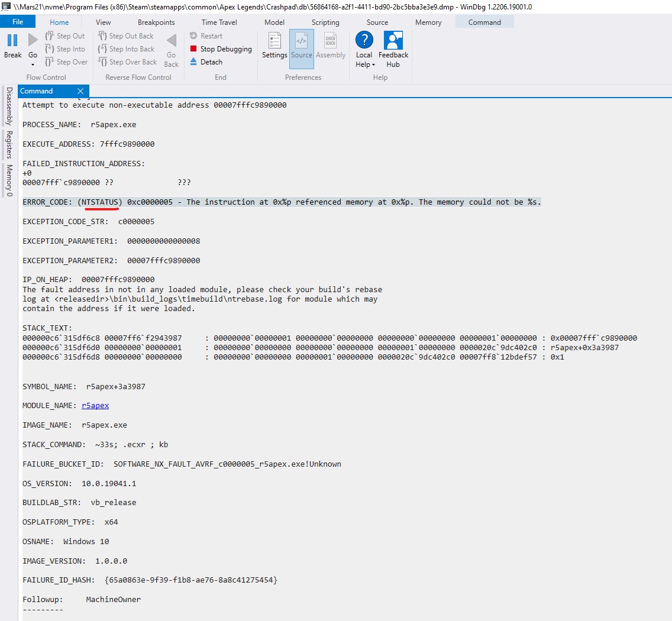Click the IMAGE_NAME r5apex.exe line
Image resolution: width=672 pixels, height=621 pixels.
[x=75, y=425]
